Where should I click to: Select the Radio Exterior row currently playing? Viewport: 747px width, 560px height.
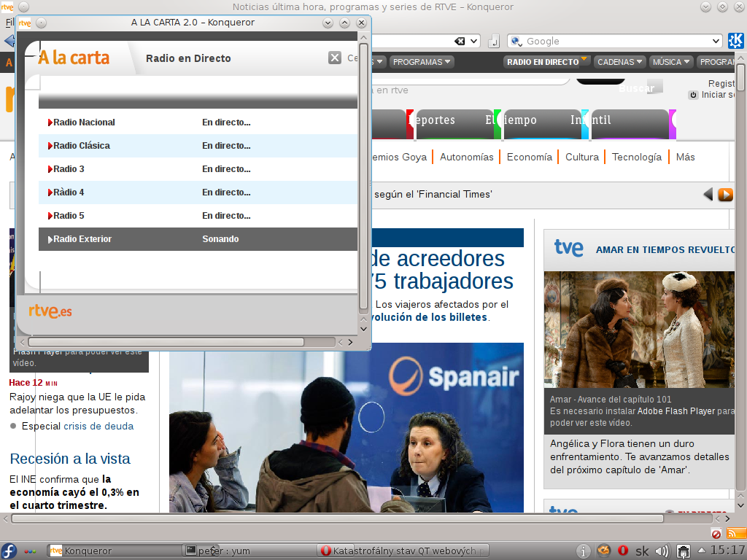click(x=198, y=239)
